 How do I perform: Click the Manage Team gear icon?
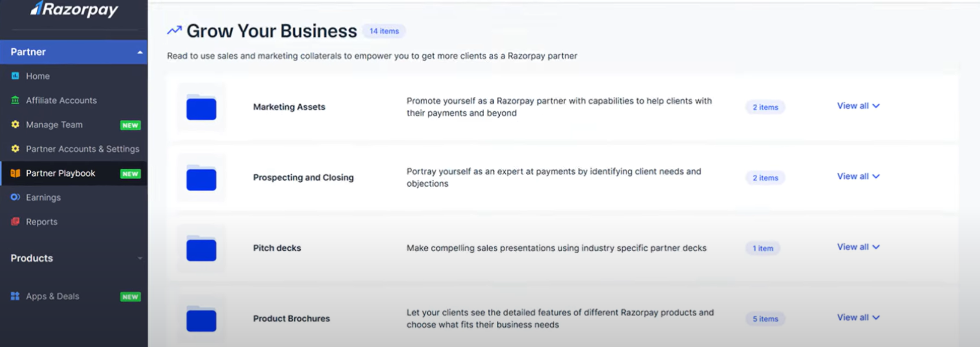[15, 125]
